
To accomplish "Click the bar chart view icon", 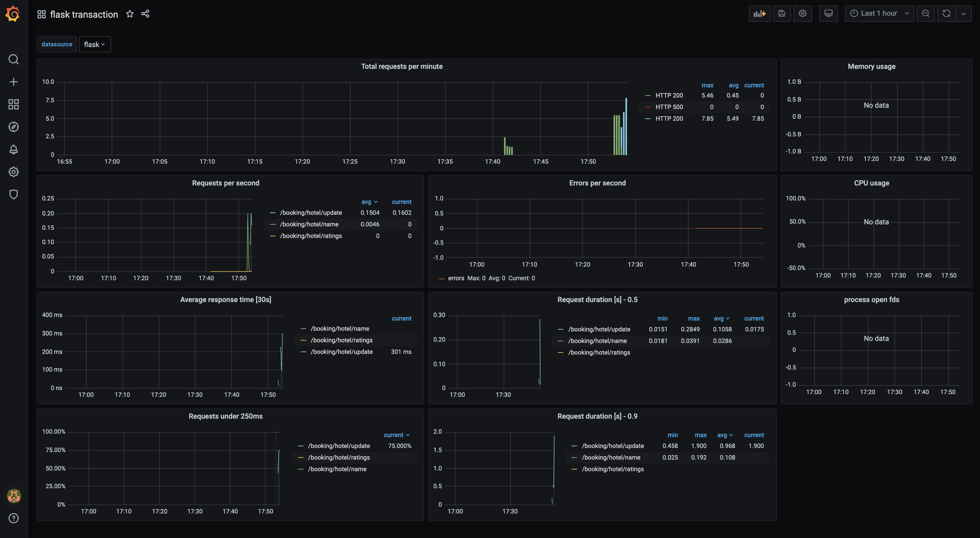I will pyautogui.click(x=759, y=13).
